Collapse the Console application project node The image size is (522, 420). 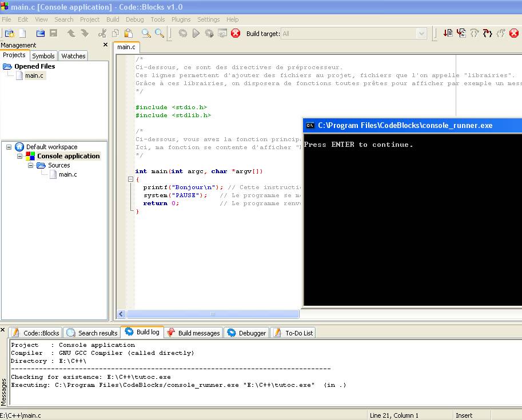pos(20,156)
